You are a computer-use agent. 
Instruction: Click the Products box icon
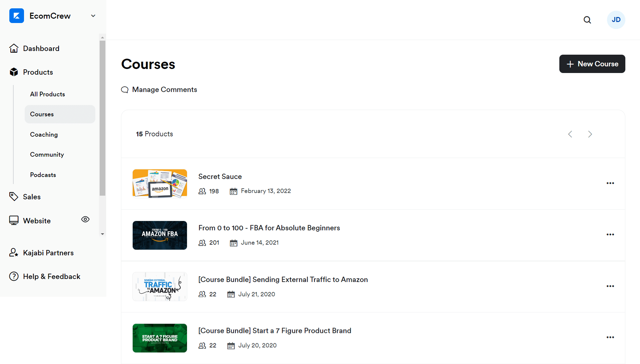coord(14,72)
